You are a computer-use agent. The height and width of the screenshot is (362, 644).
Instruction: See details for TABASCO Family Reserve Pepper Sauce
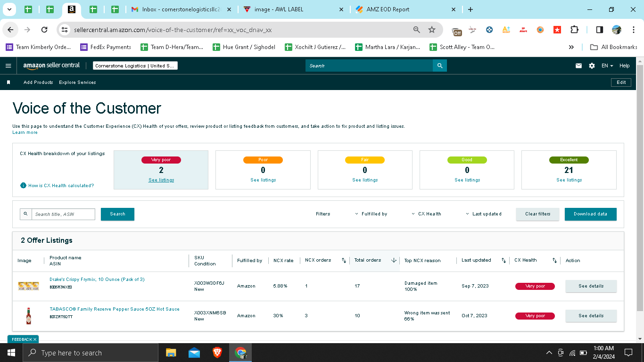tap(591, 316)
